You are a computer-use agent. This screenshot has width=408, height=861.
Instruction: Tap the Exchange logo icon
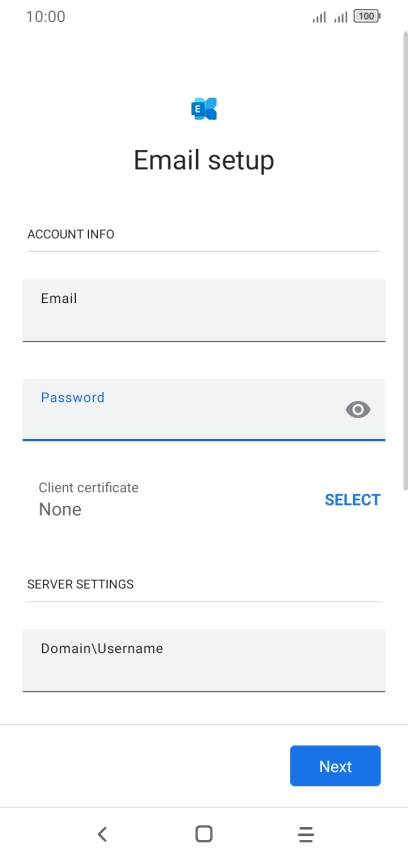click(x=204, y=109)
